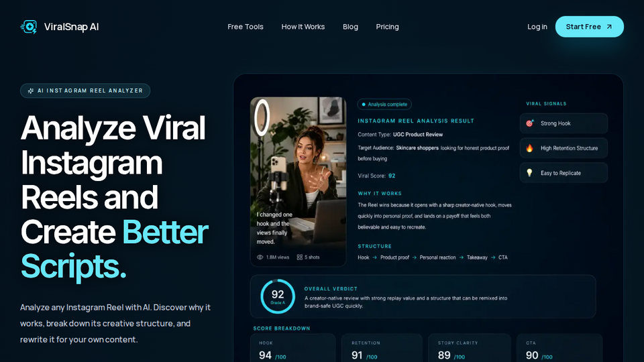This screenshot has height=362, width=644.
Task: Click the Retention 91/100 score card
Action: [382, 348]
